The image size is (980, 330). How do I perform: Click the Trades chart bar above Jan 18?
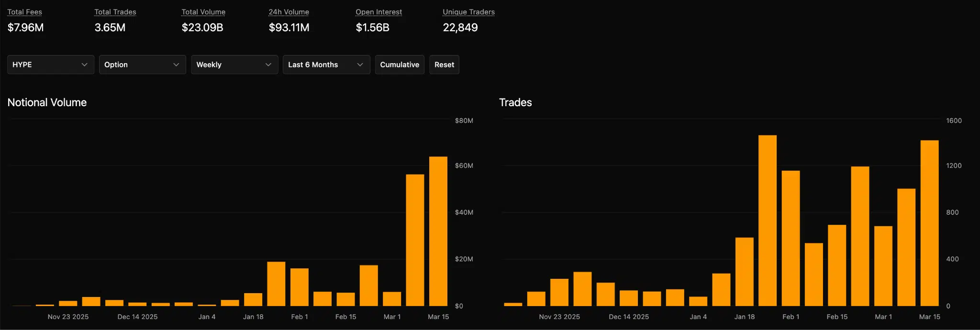(x=744, y=272)
